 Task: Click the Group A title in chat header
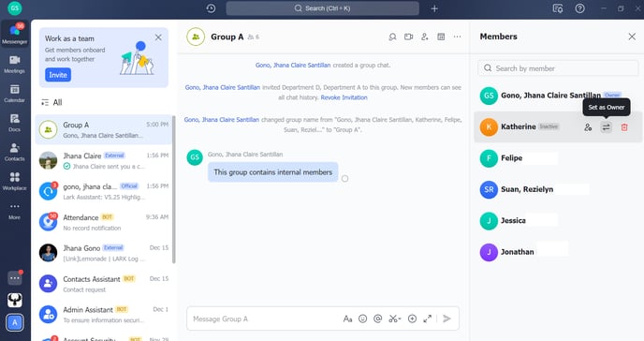(227, 37)
